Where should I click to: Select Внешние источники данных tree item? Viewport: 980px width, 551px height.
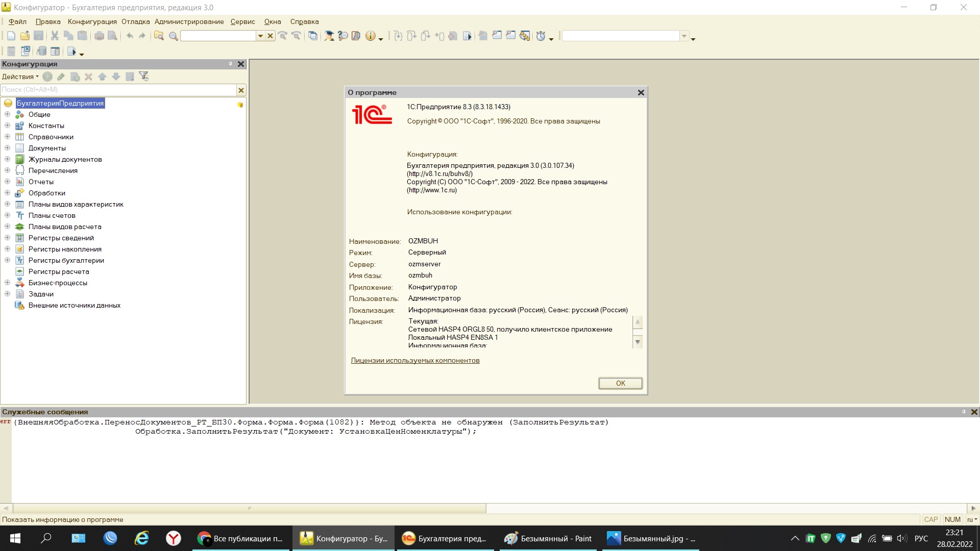click(x=75, y=305)
